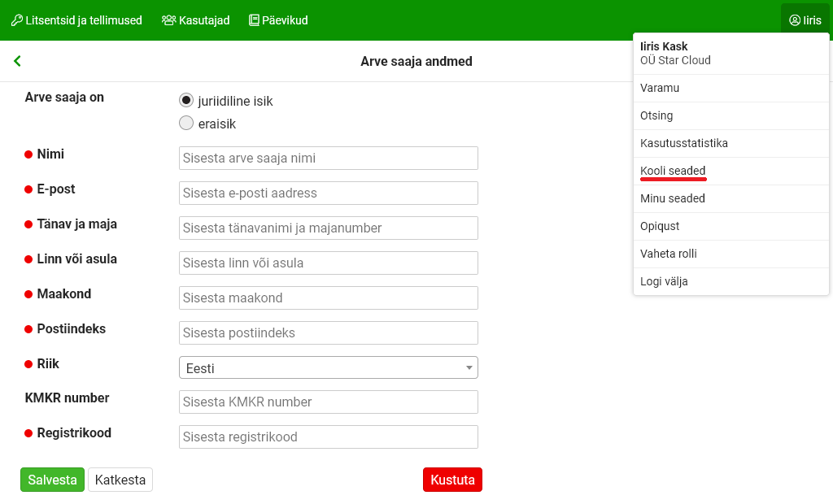Log out via Logi välja
The width and height of the screenshot is (833, 504).
664,281
